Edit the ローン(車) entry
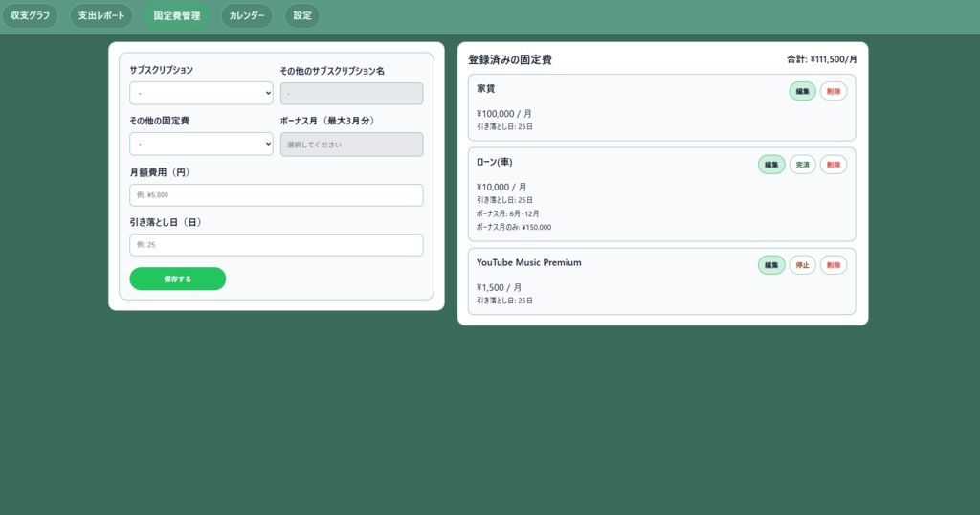Image resolution: width=980 pixels, height=515 pixels. point(771,165)
